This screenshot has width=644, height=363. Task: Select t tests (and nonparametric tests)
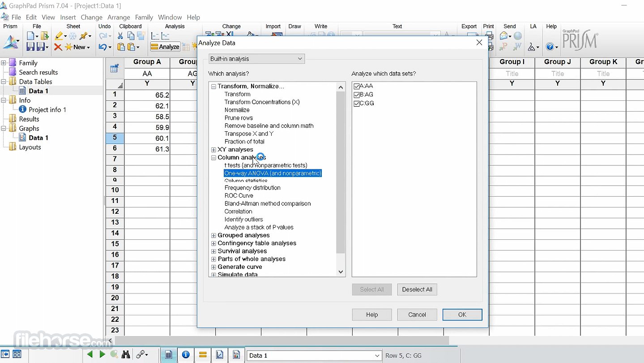[266, 165]
